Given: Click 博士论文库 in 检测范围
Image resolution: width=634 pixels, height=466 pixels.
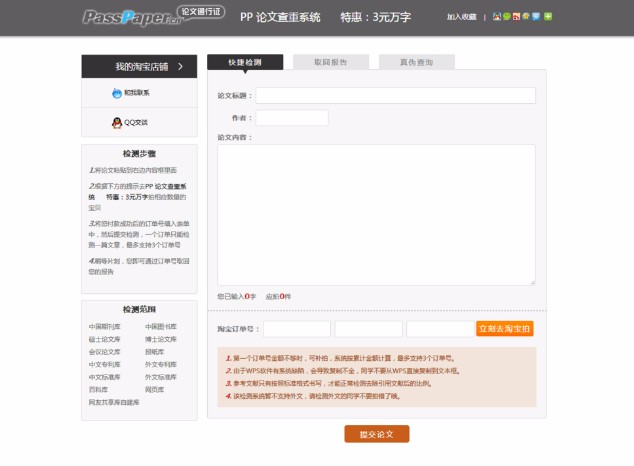Looking at the screenshot, I should pos(161,339).
